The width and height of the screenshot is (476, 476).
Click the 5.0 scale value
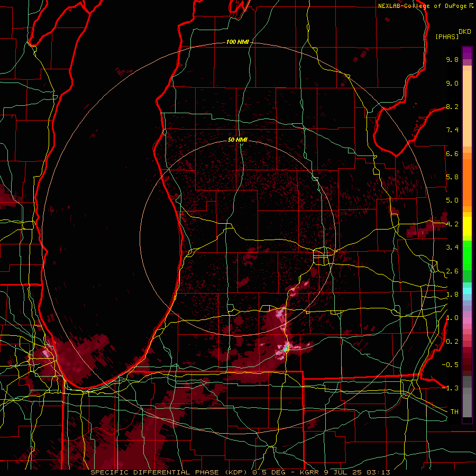[452, 200]
